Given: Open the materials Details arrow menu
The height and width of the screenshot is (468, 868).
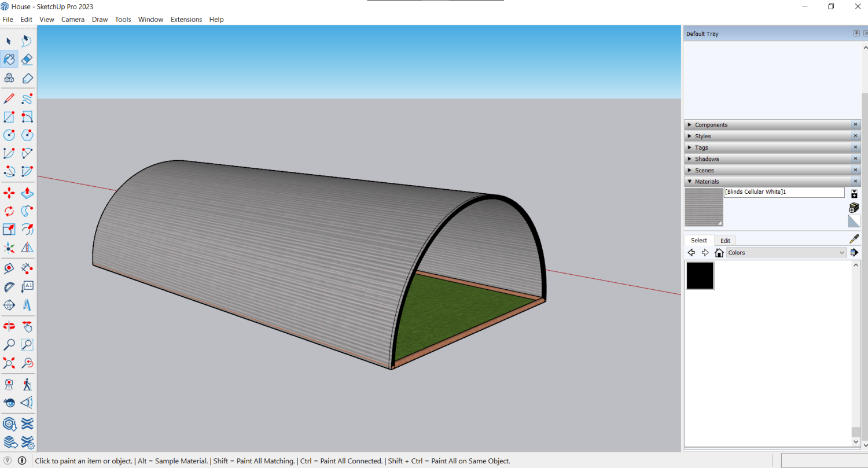Looking at the screenshot, I should [854, 253].
